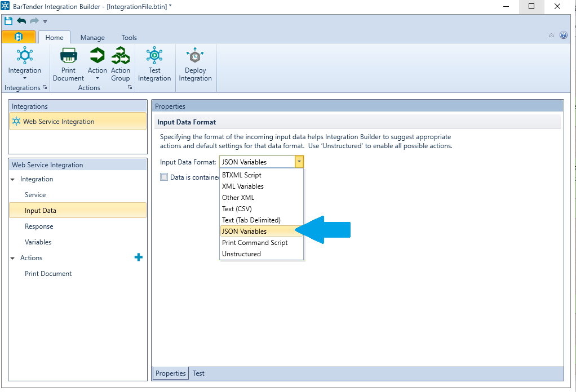Open Help via the question mark icon
Screen dimensions: 576x392
(564, 35)
